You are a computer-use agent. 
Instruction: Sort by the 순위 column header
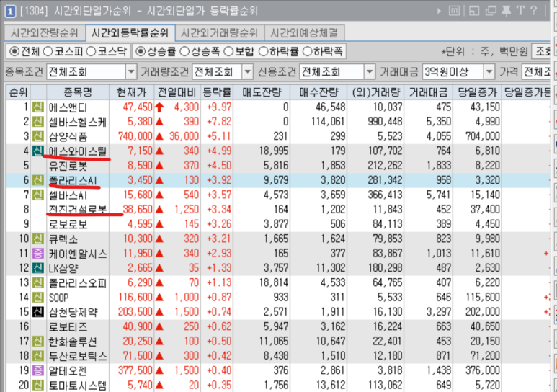[x=19, y=92]
